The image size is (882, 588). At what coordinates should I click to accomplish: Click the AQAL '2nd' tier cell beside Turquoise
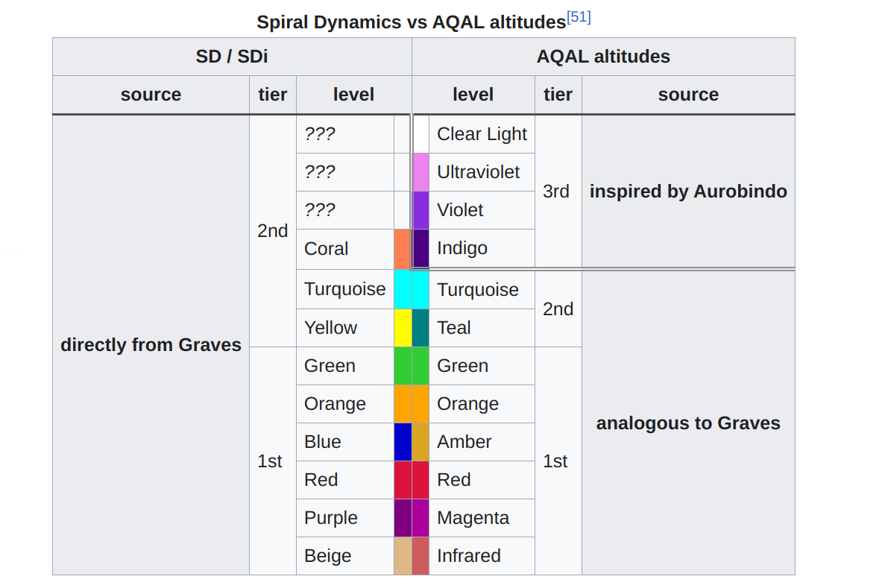click(x=558, y=309)
